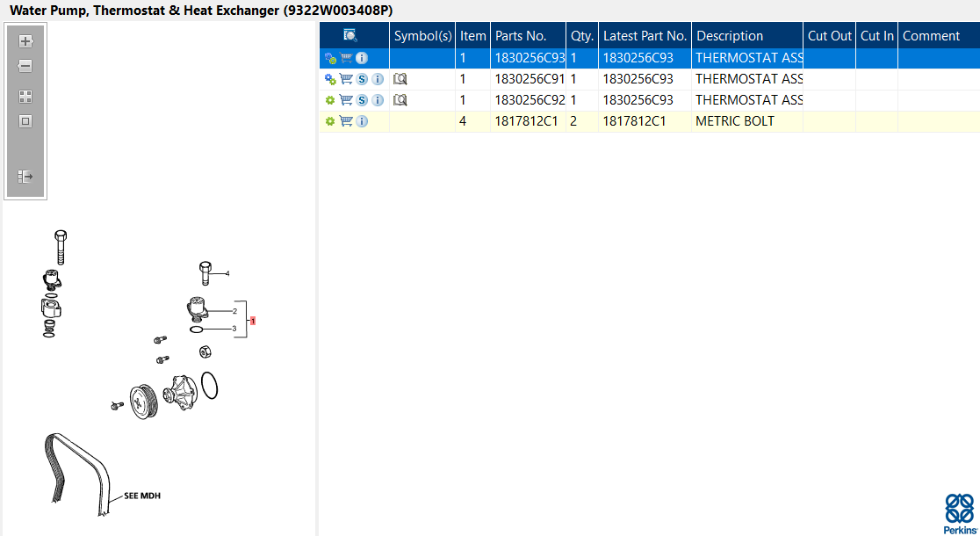Zoom out of the parts diagram
This screenshot has width=980, height=536.
(x=25, y=66)
